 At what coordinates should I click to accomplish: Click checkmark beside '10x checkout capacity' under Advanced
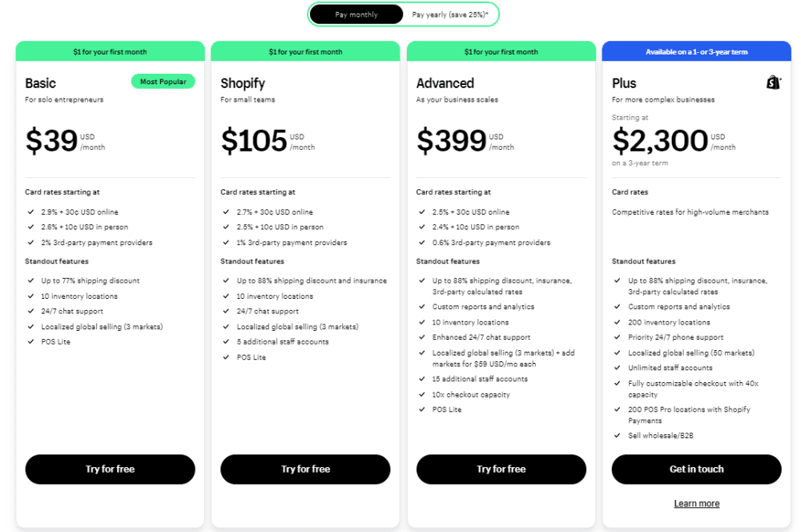tap(422, 394)
